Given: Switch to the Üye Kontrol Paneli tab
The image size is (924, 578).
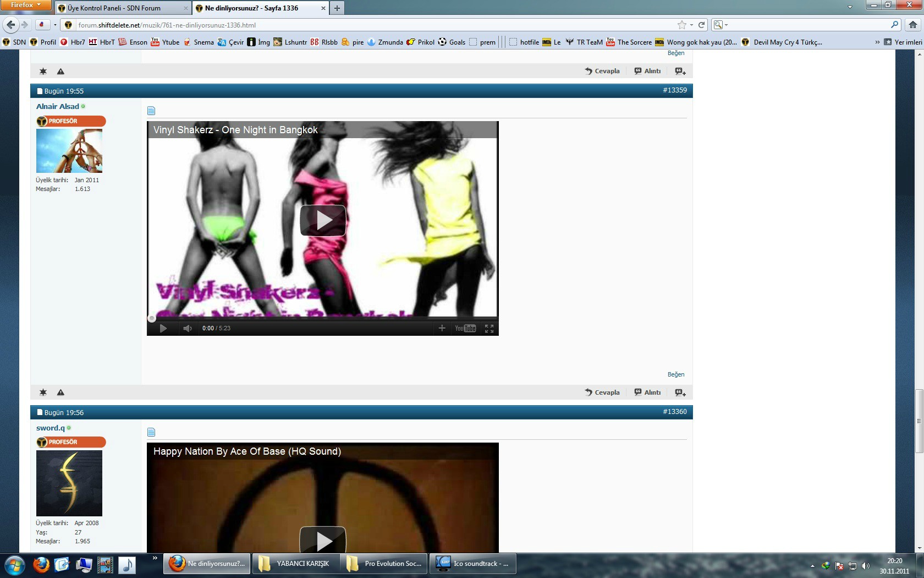Looking at the screenshot, I should pyautogui.click(x=124, y=8).
